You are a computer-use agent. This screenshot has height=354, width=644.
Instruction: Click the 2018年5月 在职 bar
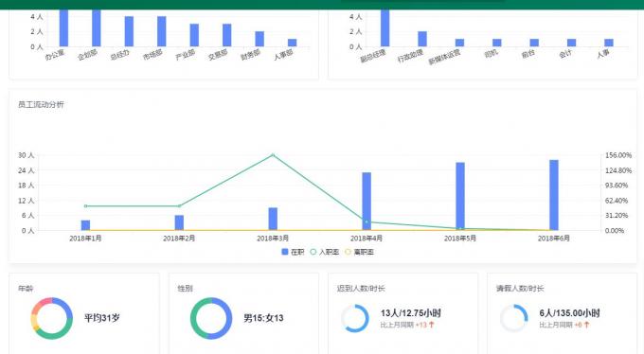(x=460, y=196)
